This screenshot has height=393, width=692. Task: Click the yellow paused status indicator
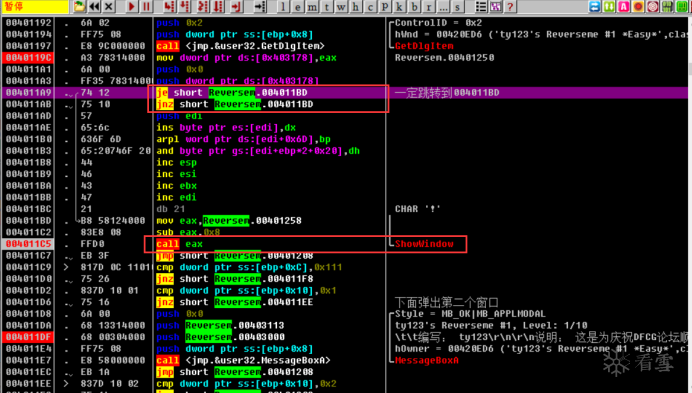click(35, 7)
